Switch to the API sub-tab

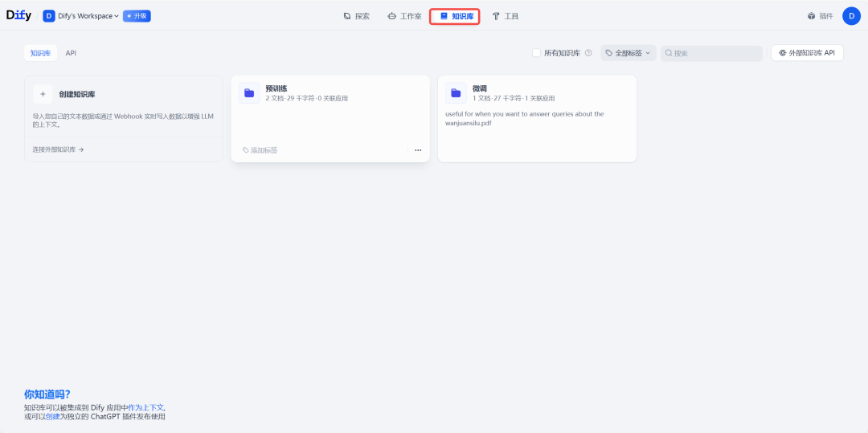[x=71, y=53]
